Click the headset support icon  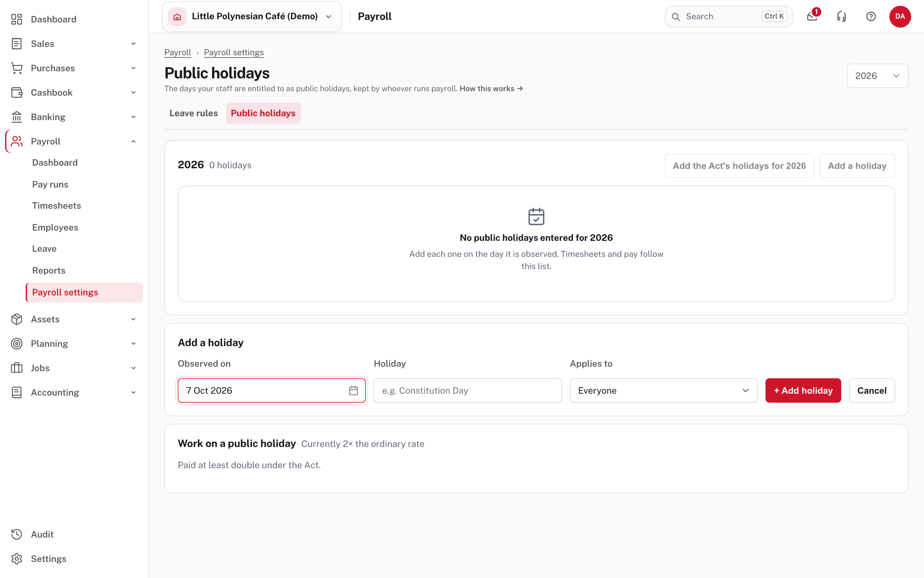[842, 16]
